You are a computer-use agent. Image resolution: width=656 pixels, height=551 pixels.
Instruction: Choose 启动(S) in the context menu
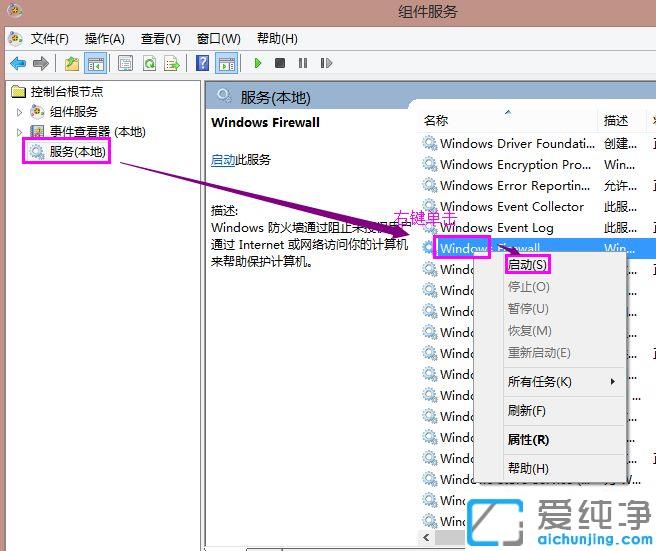[x=527, y=265]
